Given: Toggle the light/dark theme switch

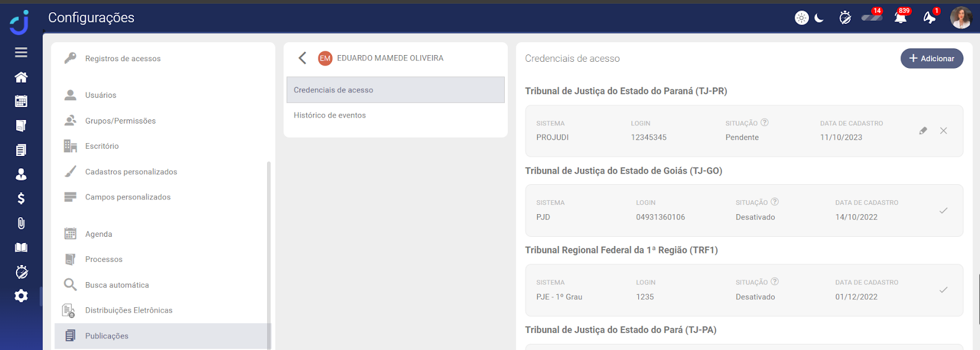Looking at the screenshot, I should (810, 18).
